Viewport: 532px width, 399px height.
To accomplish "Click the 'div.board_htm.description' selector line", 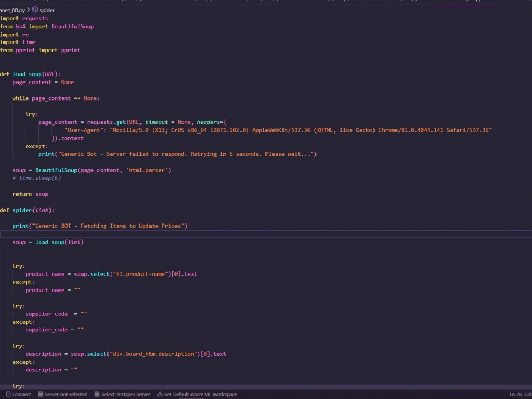I will click(126, 354).
